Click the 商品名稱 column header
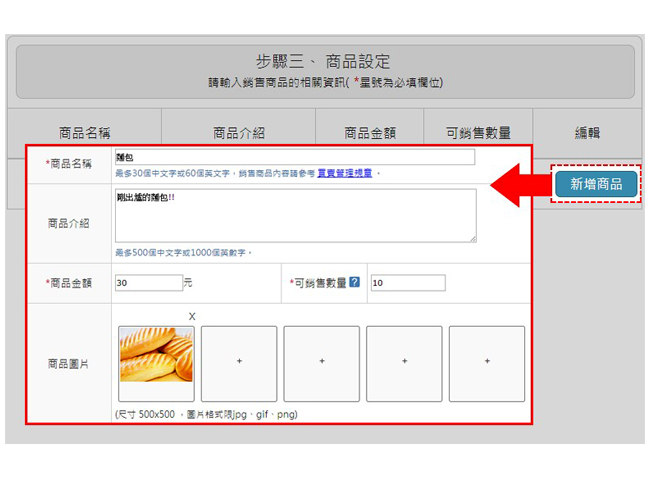This screenshot has height=480, width=650. tap(84, 132)
